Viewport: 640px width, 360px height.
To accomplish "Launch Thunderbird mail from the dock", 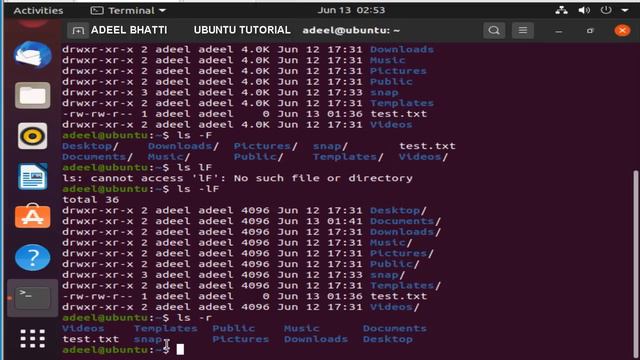I will [33, 54].
